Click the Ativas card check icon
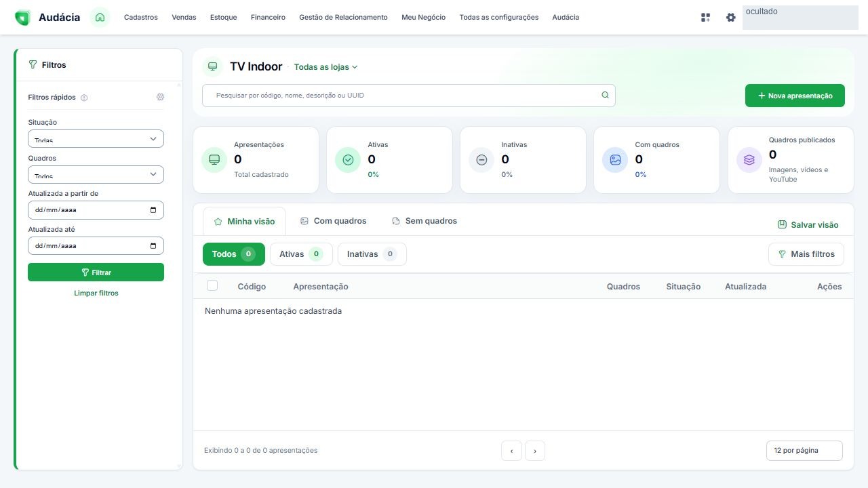Viewport: 868px width, 488px height. point(348,160)
